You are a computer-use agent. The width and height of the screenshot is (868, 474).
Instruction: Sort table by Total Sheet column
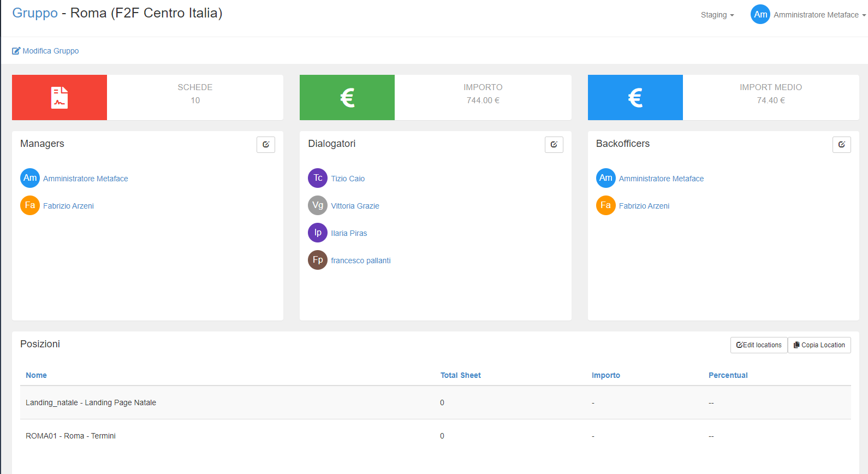coord(460,375)
